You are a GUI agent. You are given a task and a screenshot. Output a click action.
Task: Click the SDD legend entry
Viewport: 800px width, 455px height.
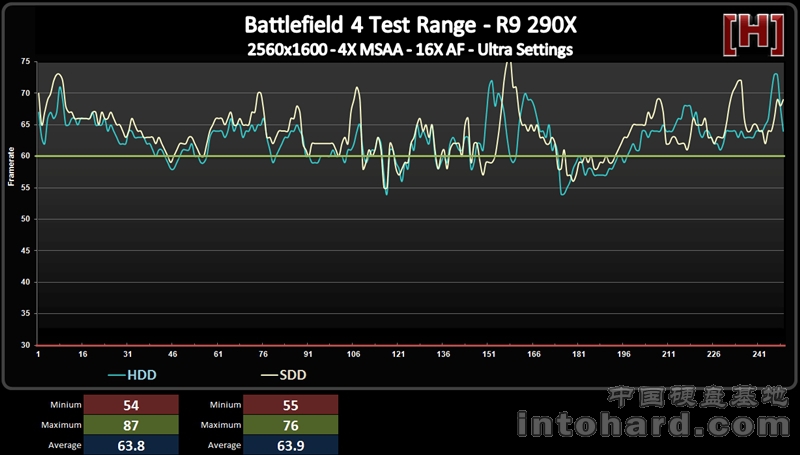tap(284, 375)
